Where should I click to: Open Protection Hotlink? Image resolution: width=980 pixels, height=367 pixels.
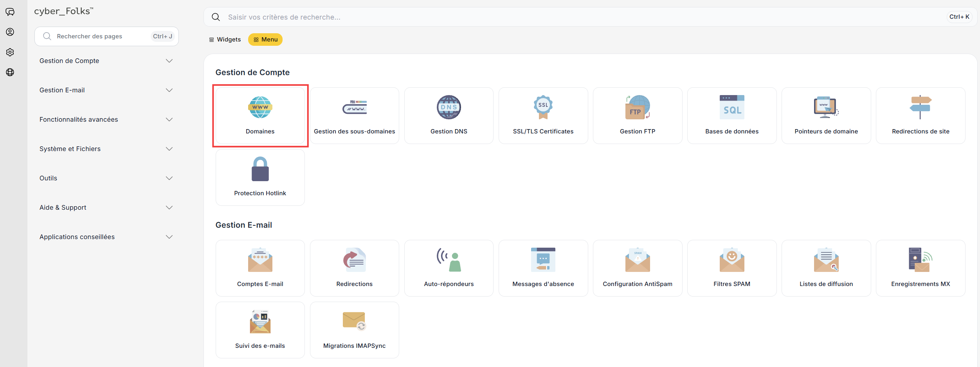260,178
